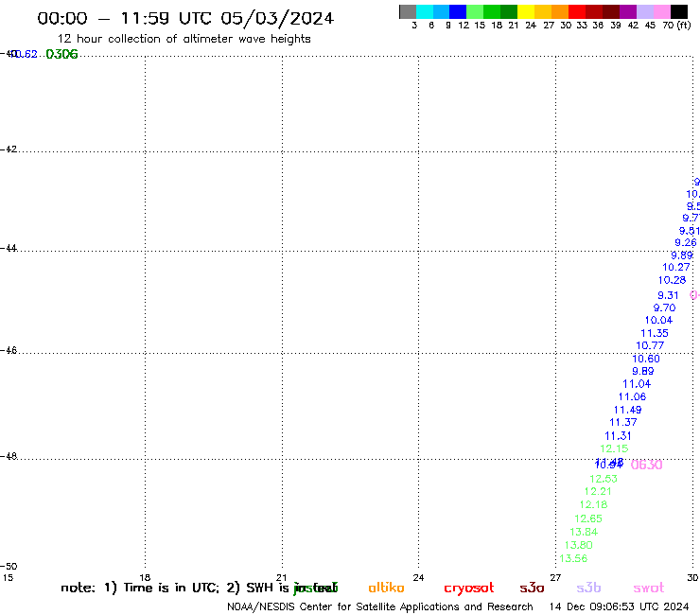Click the latitude axis label -42
The width and height of the screenshot is (700, 615).
coord(9,149)
